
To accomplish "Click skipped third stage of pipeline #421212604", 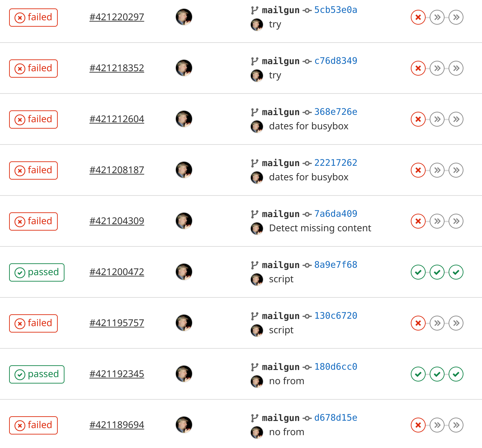I will point(456,119).
